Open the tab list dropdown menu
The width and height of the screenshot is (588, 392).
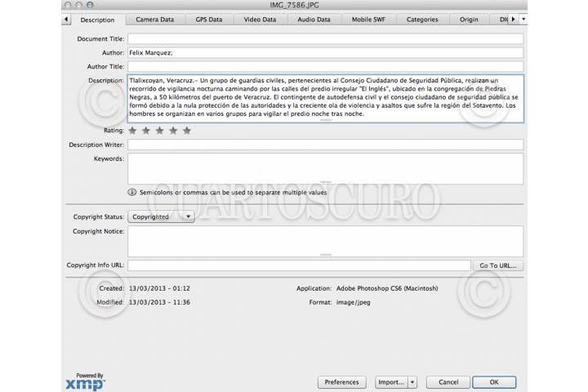click(x=523, y=19)
